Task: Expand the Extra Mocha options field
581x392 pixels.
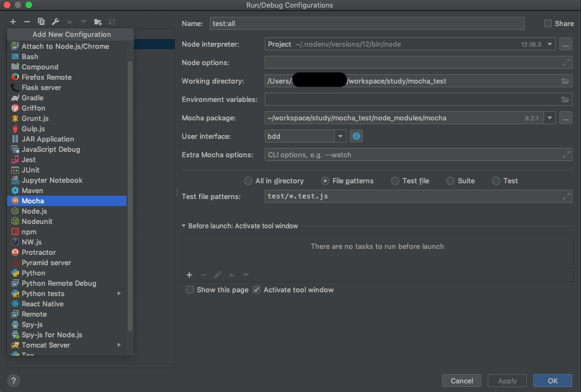Action: coord(566,155)
